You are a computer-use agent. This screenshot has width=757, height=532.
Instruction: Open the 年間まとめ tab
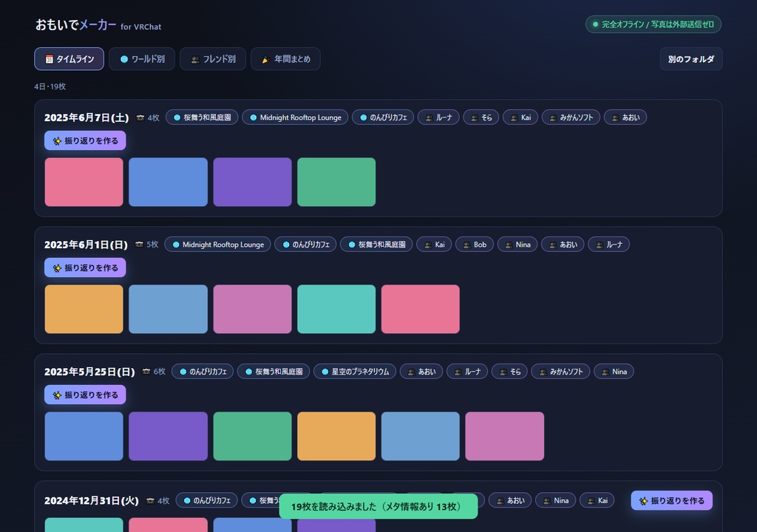point(285,59)
